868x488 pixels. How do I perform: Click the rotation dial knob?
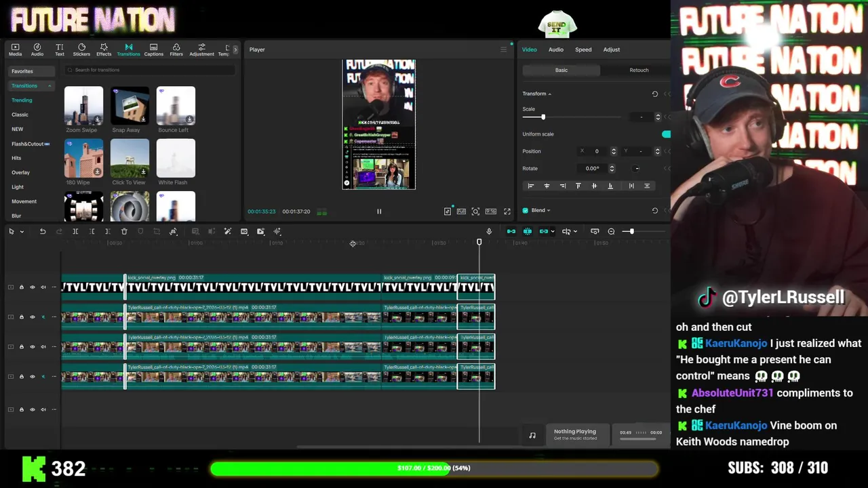[637, 169]
